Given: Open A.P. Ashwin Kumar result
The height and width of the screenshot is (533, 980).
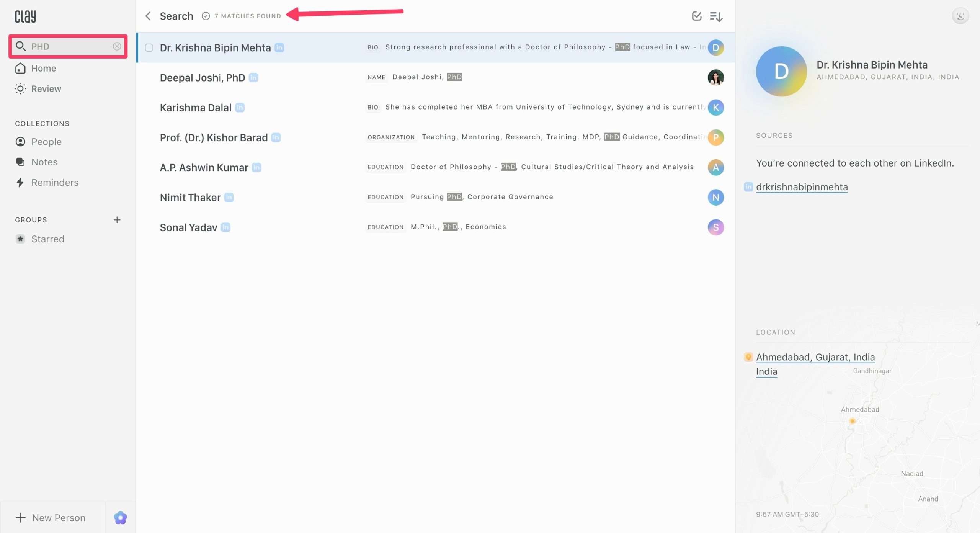Looking at the screenshot, I should (x=435, y=167).
